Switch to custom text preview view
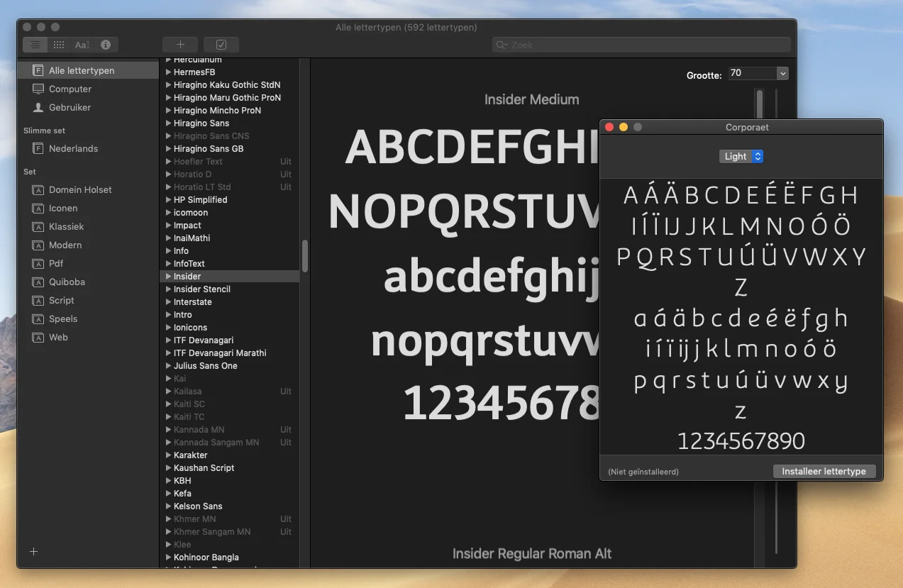903x588 pixels. point(82,45)
